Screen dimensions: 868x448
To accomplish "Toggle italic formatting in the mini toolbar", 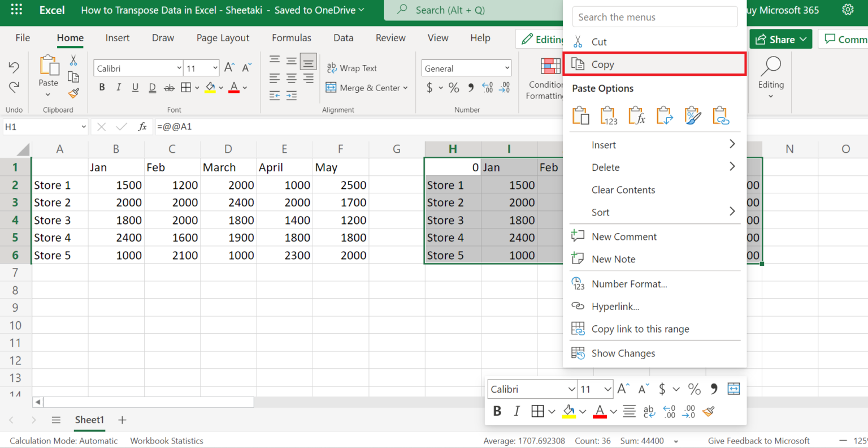I will point(517,411).
